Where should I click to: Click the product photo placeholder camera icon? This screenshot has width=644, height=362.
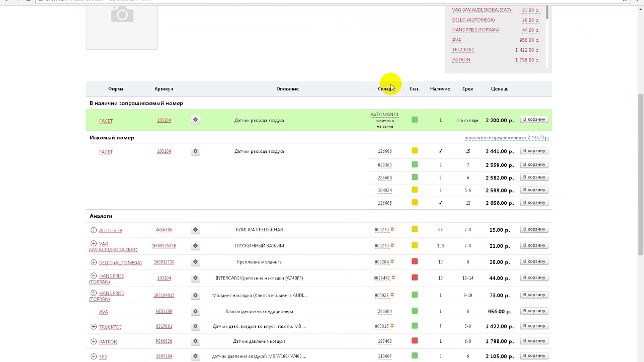(x=122, y=14)
